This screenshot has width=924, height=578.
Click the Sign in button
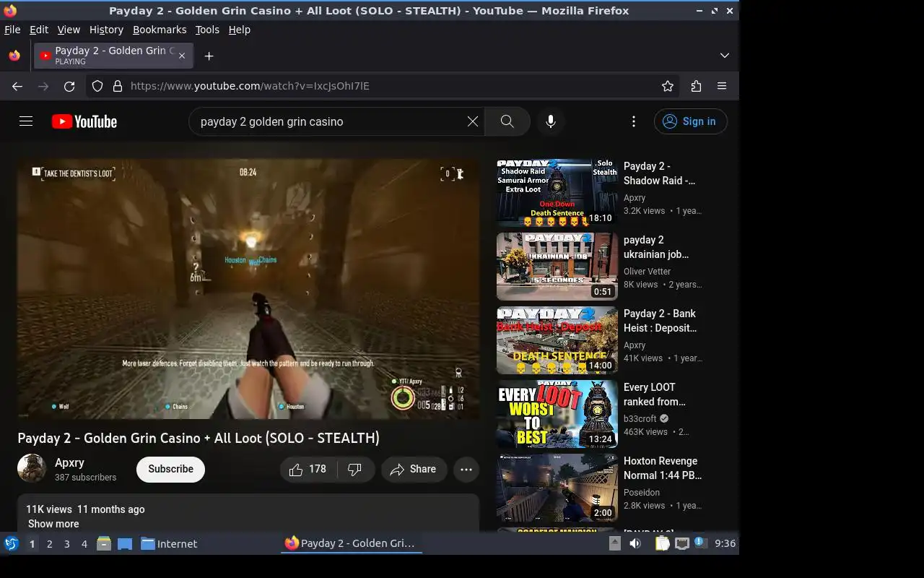(691, 121)
